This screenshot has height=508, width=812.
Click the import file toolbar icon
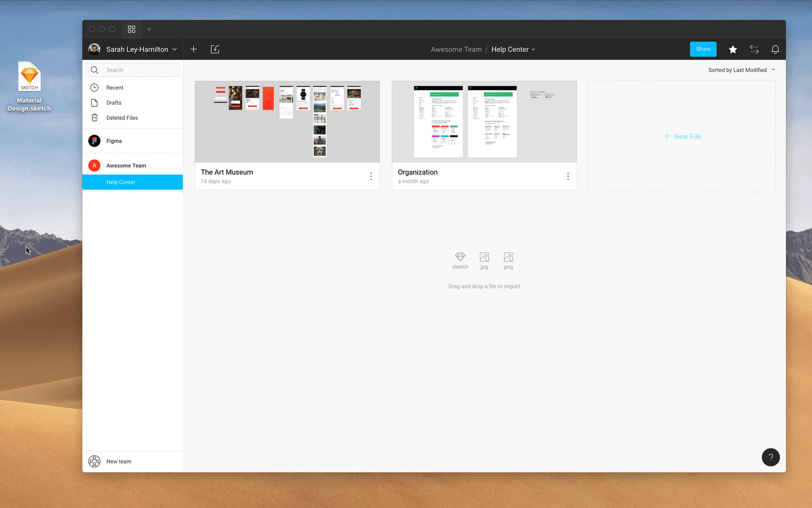tap(215, 49)
